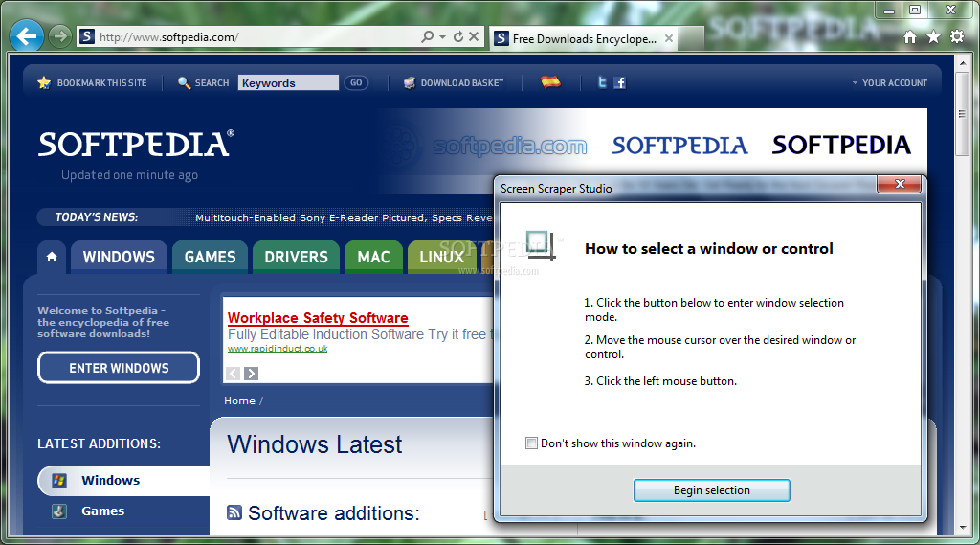This screenshot has height=545, width=980.
Task: Click the Home breadcrumb link
Action: coord(240,401)
